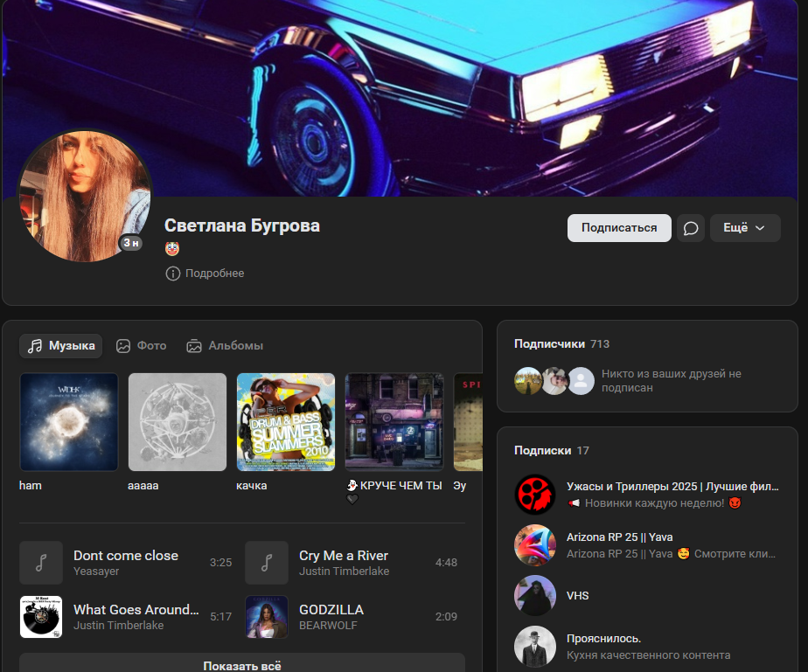
Task: Click the '3 н' badge on the avatar
Action: pos(131,243)
